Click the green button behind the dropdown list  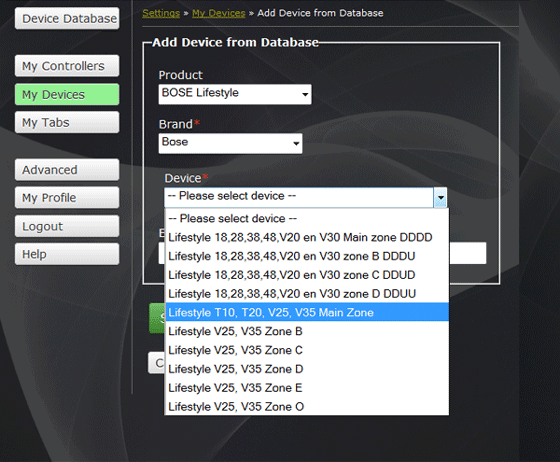click(x=157, y=318)
